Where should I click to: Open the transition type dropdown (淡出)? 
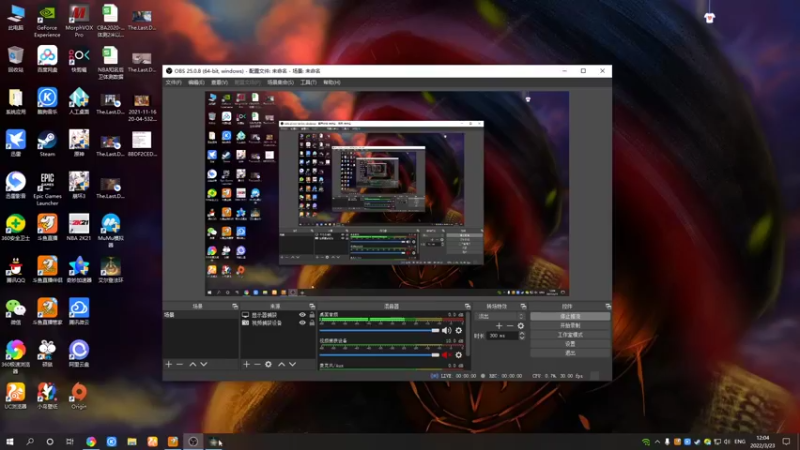(x=501, y=316)
